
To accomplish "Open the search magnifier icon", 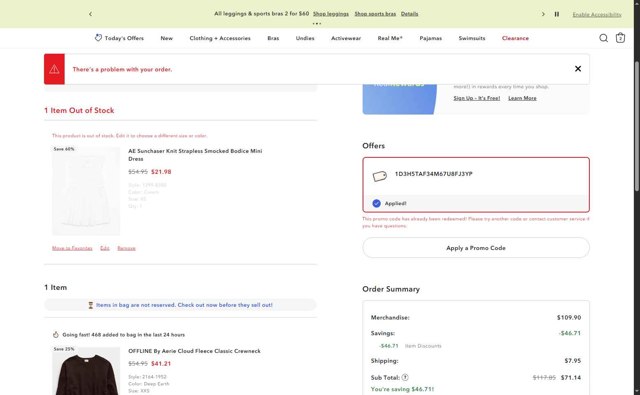I will (603, 38).
